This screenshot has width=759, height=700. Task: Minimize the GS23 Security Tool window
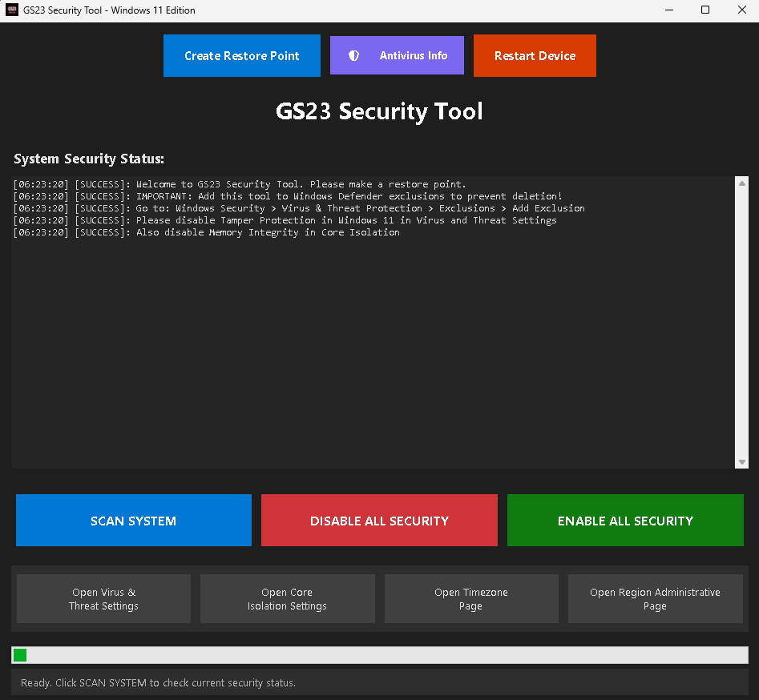coord(668,10)
